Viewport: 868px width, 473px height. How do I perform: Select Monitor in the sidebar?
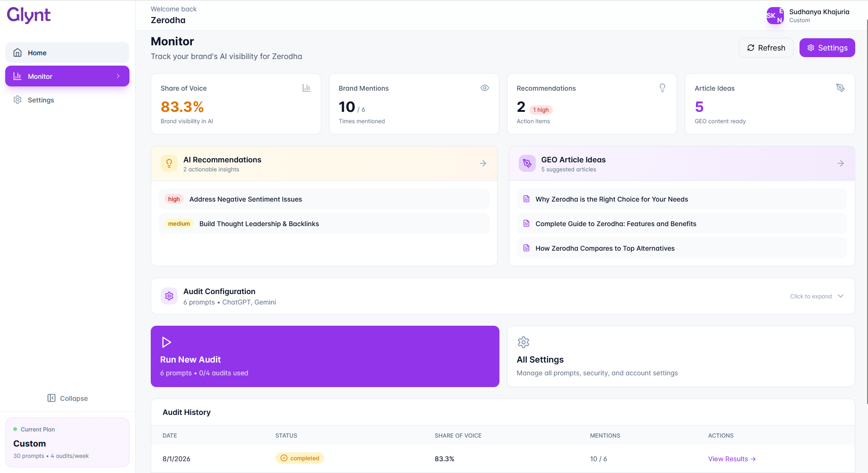(x=67, y=76)
